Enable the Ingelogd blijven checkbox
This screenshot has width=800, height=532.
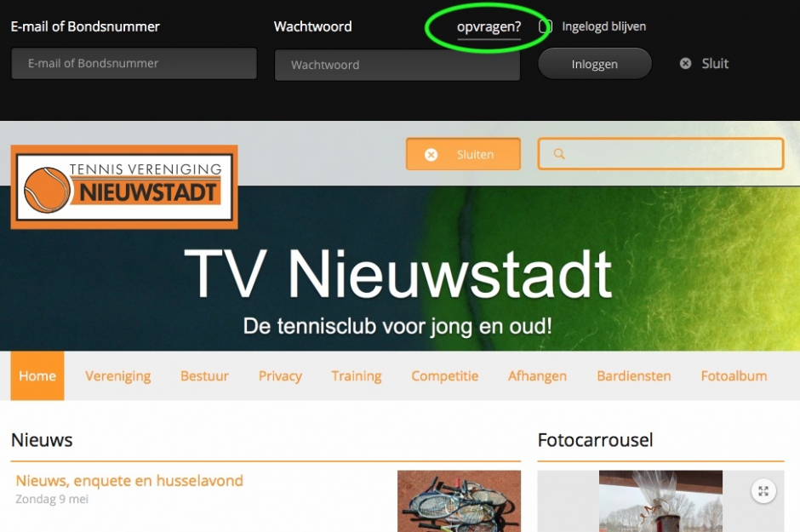tap(546, 26)
